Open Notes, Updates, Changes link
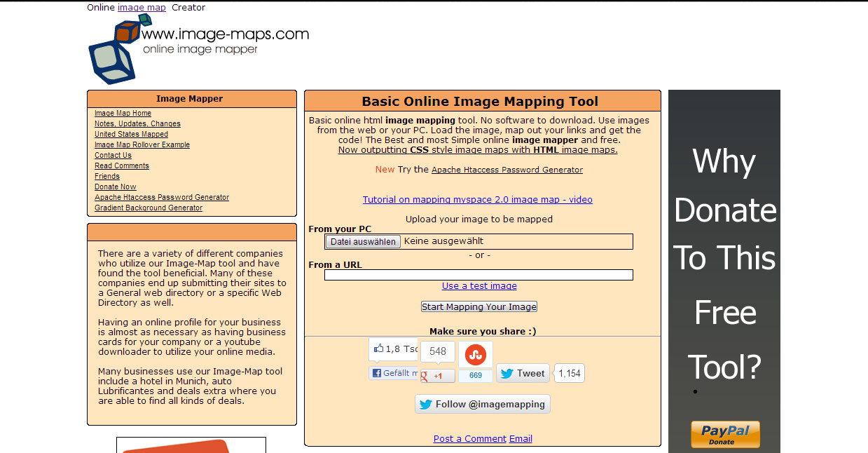This screenshot has width=868, height=453. tap(137, 123)
